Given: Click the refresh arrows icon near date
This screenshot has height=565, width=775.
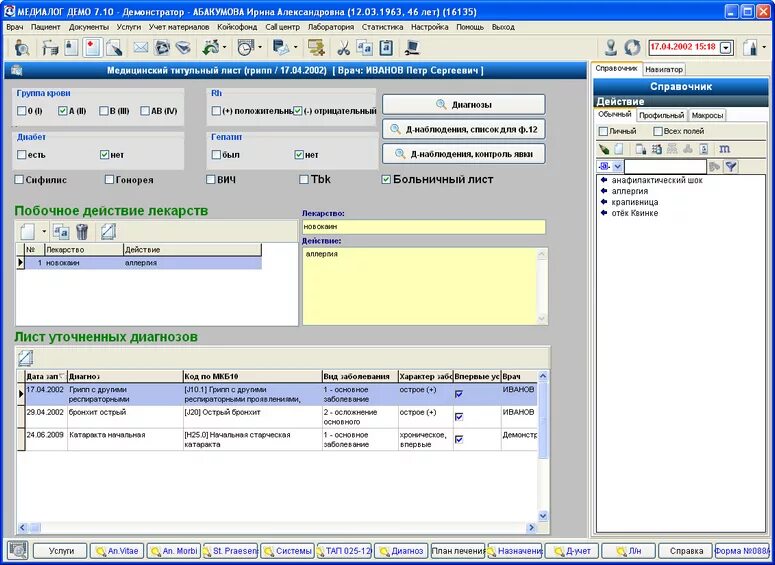Looking at the screenshot, I should pos(632,47).
